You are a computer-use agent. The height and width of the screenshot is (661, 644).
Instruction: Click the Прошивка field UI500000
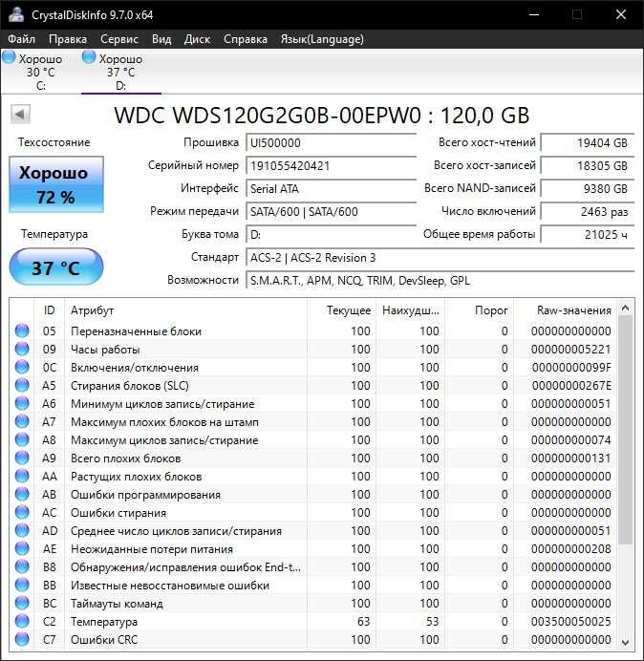tap(331, 143)
